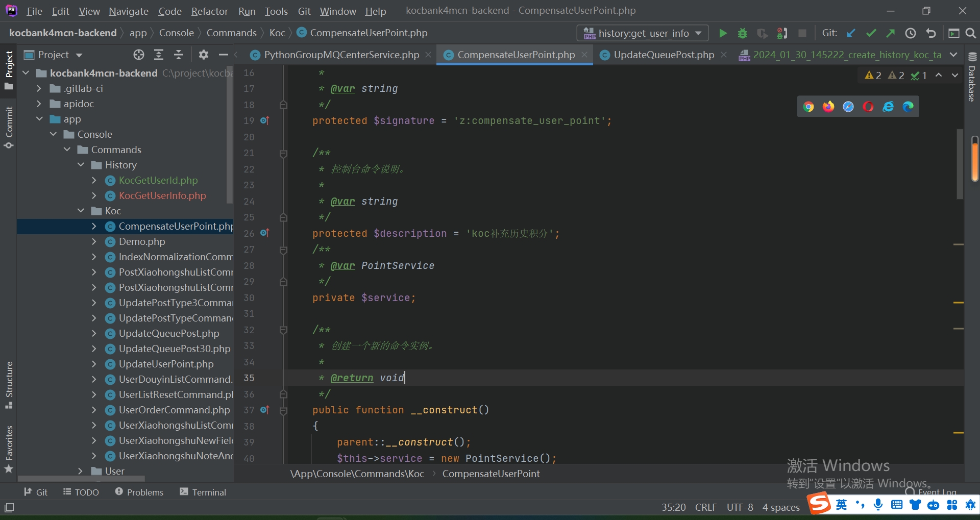Fold the __construct function at line 37

pyautogui.click(x=283, y=410)
